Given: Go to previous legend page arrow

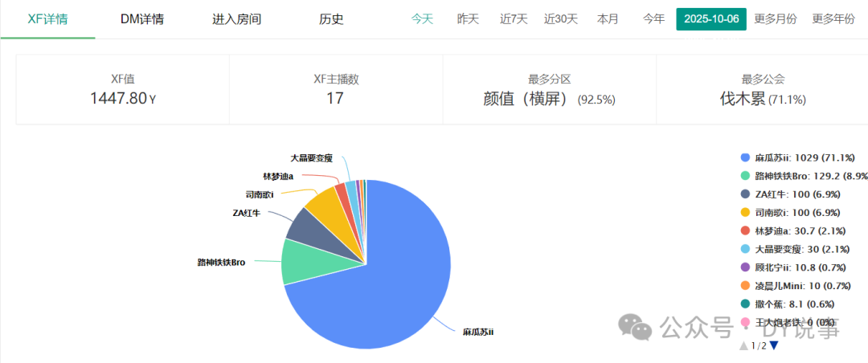Looking at the screenshot, I should (x=744, y=345).
